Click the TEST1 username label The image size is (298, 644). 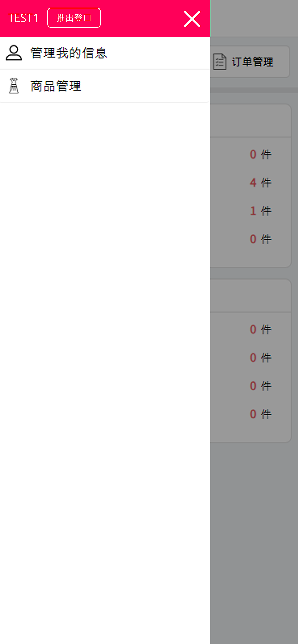[x=23, y=18]
